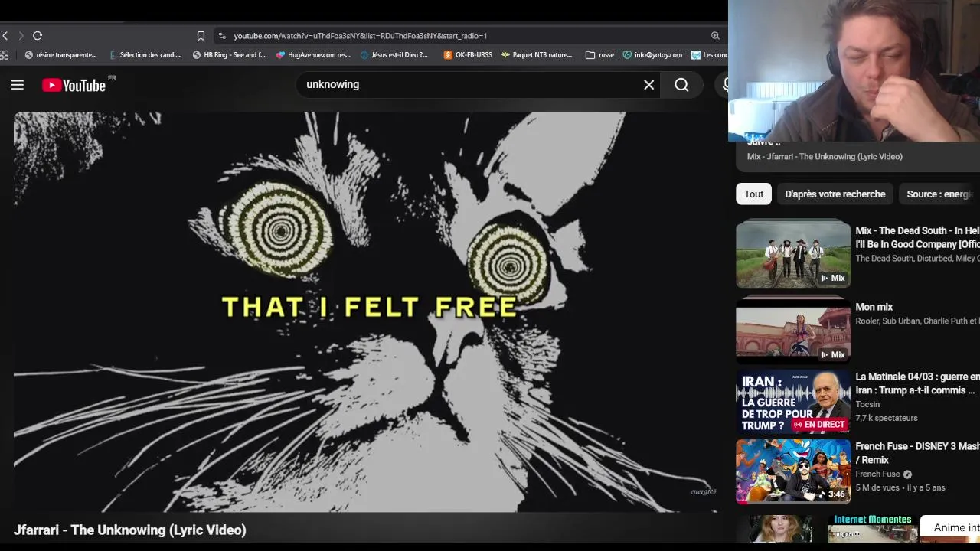Open the 'Jésus est-il Dieu ?' bookmark
The width and height of the screenshot is (980, 551).
point(394,55)
